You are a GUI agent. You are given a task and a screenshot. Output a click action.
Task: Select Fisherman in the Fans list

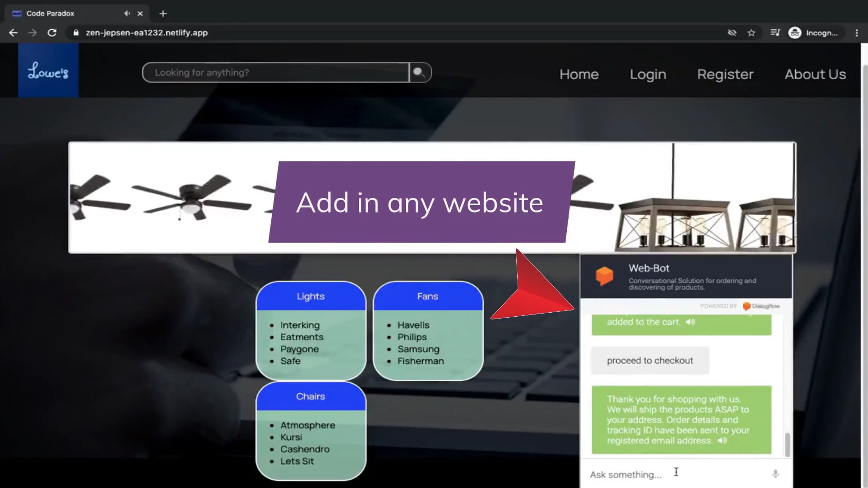pyautogui.click(x=421, y=361)
